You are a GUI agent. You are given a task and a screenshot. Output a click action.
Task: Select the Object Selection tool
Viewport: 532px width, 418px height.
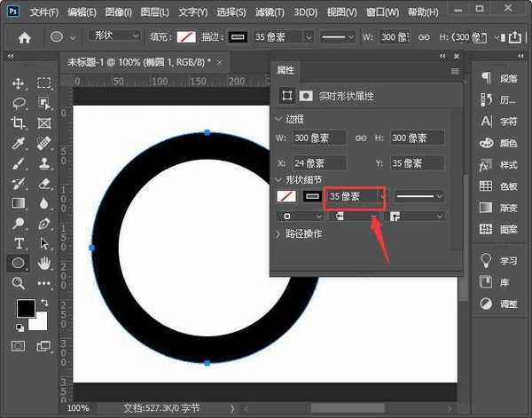coord(43,103)
